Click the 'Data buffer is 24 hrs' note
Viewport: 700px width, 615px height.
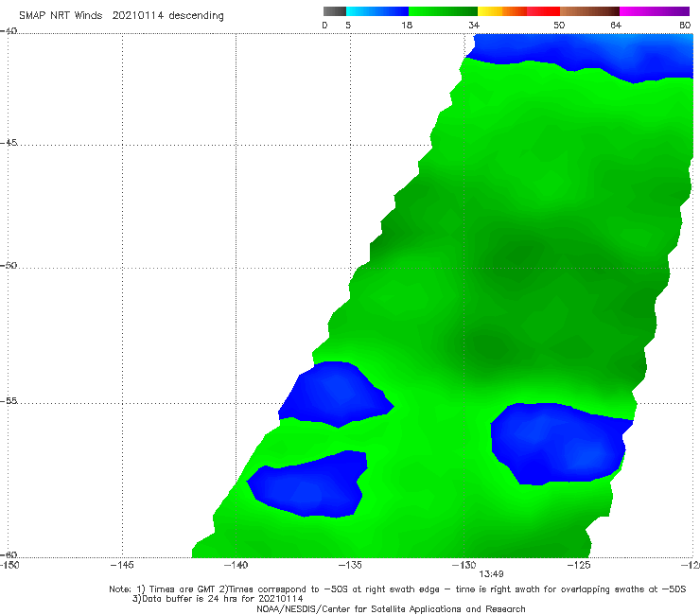click(x=218, y=599)
